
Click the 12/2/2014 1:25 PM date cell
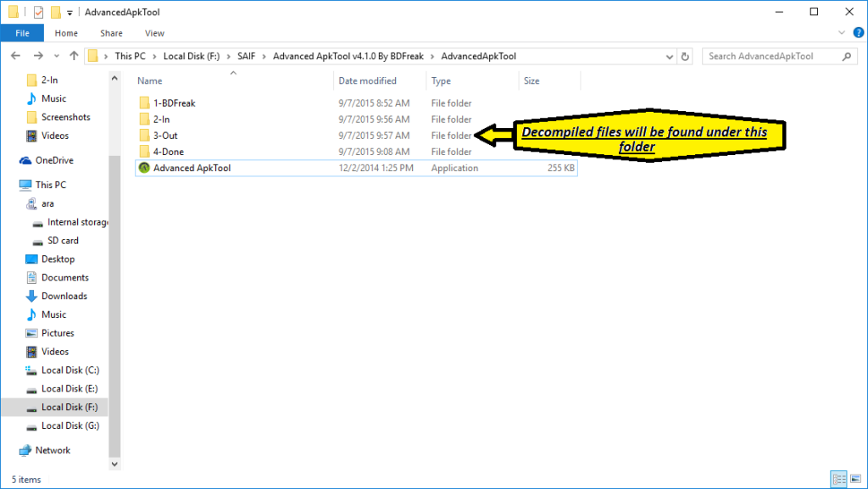coord(376,168)
